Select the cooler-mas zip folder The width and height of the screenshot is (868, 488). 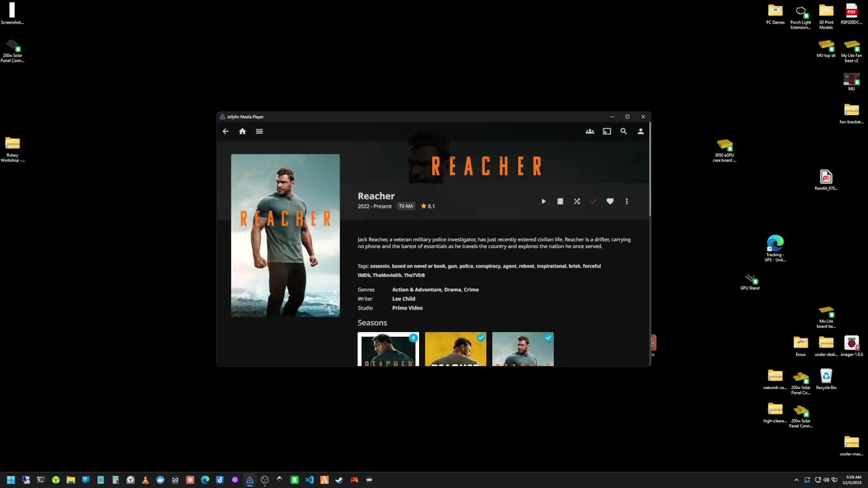pos(852,445)
